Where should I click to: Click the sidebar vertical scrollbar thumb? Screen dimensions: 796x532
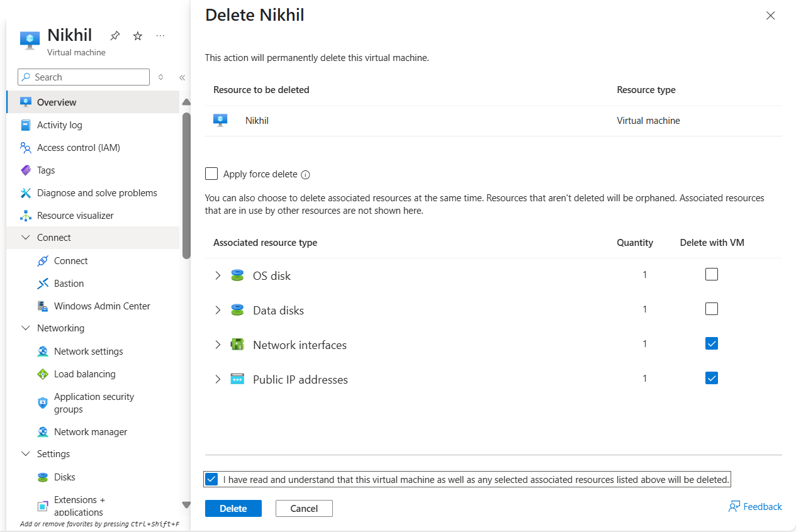coord(186,186)
